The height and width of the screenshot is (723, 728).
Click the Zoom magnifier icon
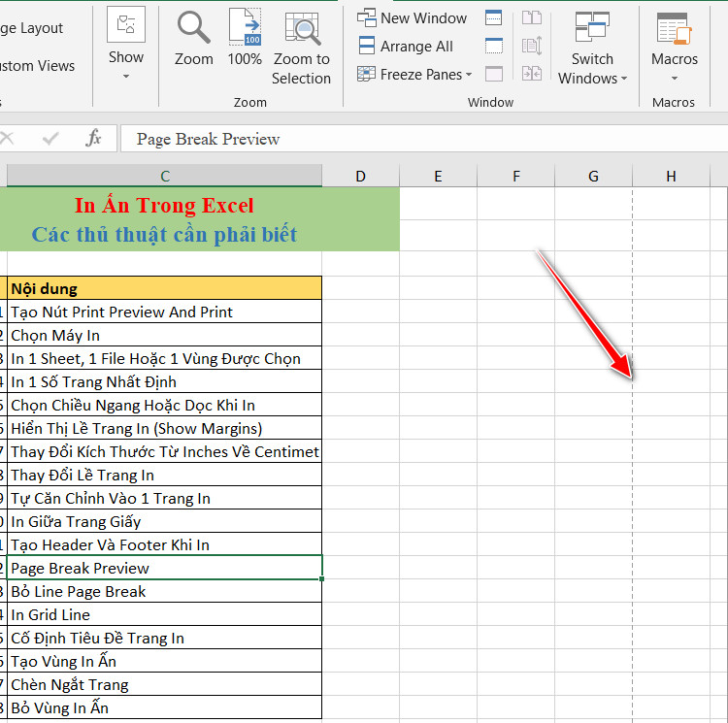193,29
